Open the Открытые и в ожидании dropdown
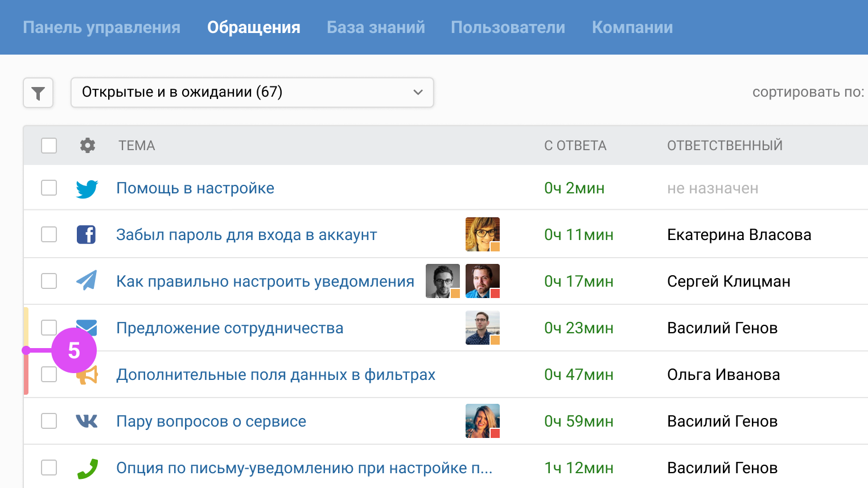868x488 pixels. (252, 92)
